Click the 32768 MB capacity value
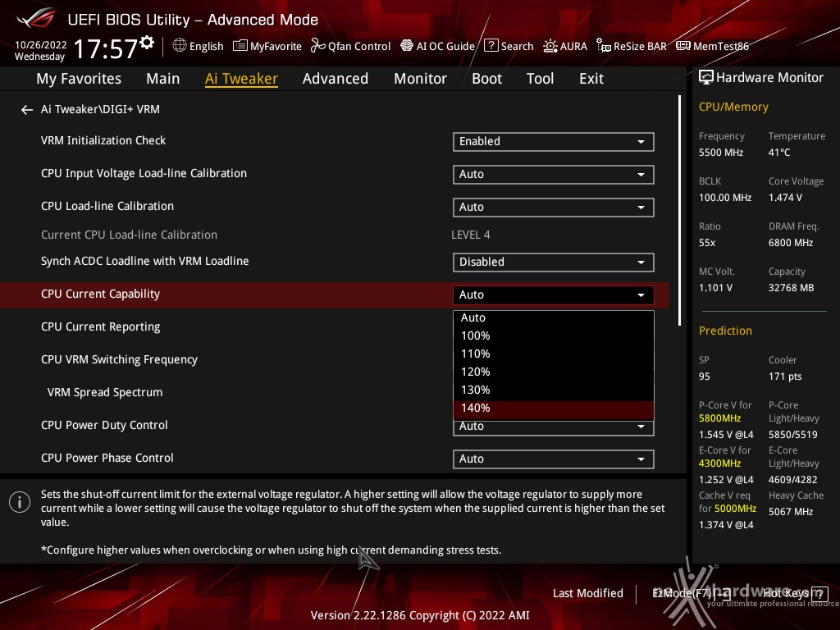The height and width of the screenshot is (630, 840). [x=791, y=288]
